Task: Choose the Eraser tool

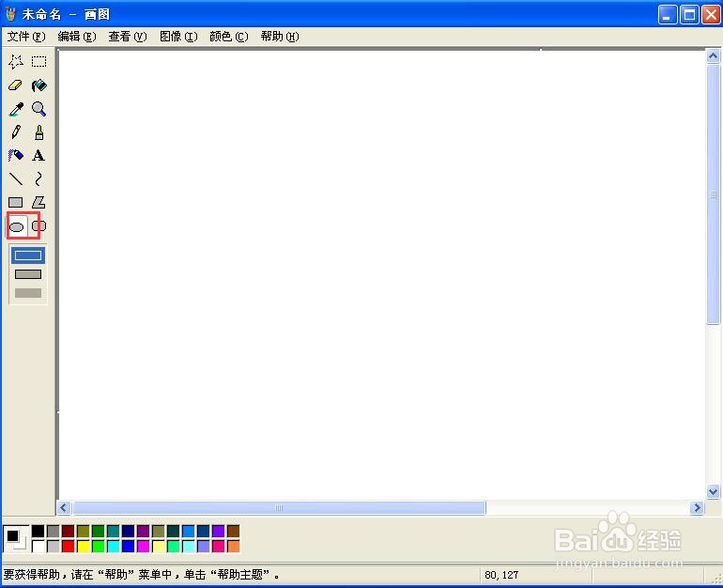Action: 16,85
